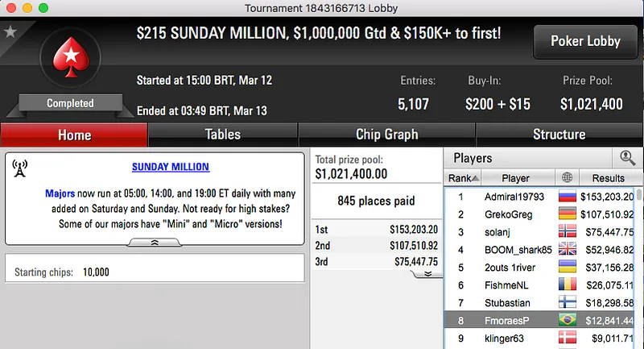Click the Brazil flag next to FmoraesP
The image size is (644, 349).
coord(569,320)
